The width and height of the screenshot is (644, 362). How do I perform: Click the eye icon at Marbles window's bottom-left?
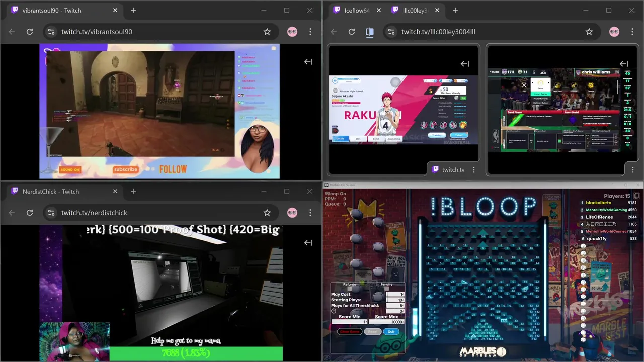[327, 357]
